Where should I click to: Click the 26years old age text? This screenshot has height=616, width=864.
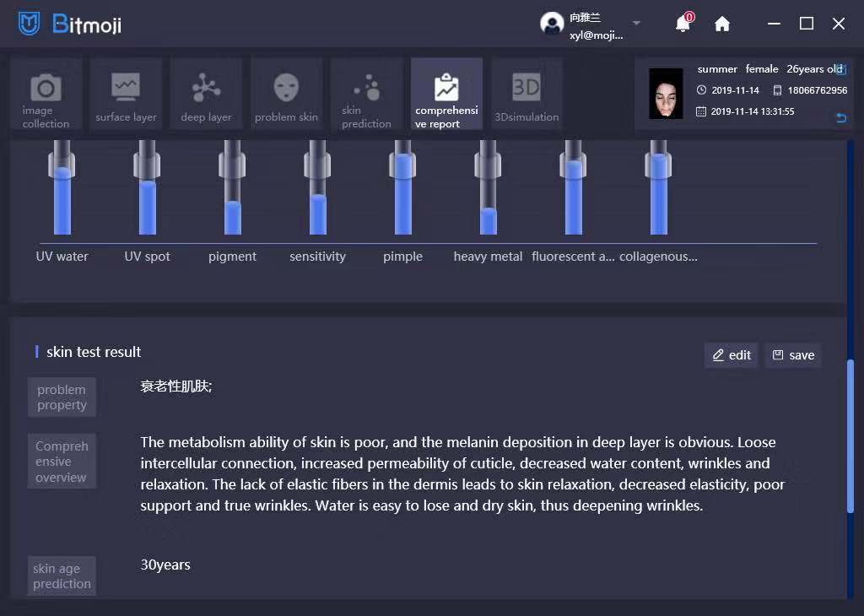click(814, 69)
